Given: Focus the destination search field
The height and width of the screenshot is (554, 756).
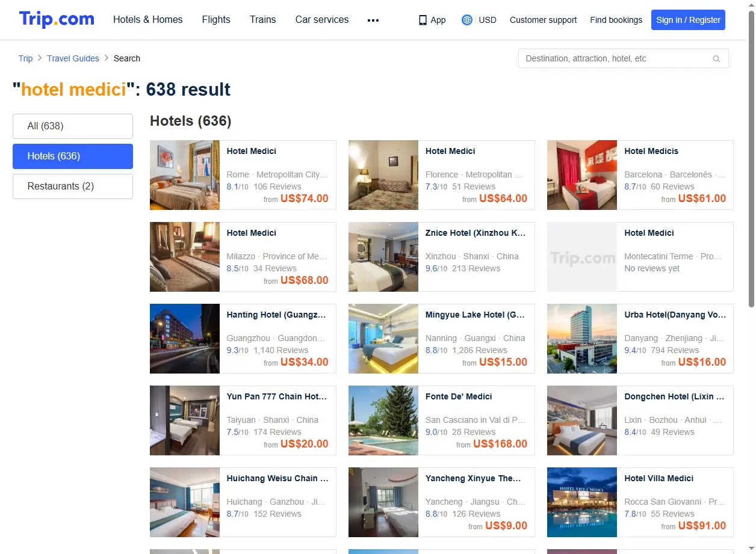Looking at the screenshot, I should pos(624,58).
